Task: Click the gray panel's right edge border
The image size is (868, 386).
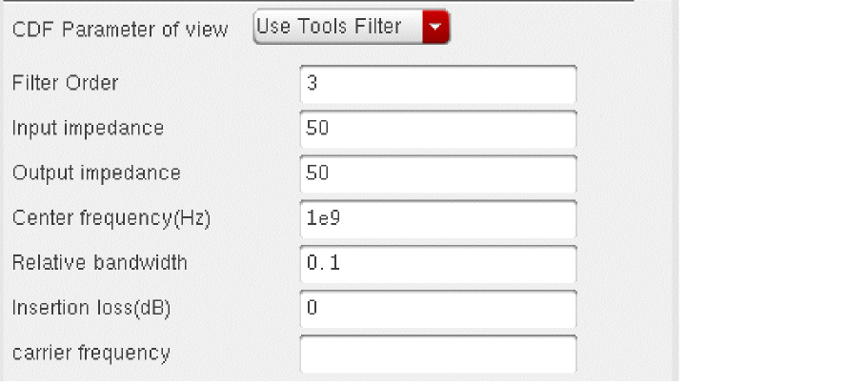Action: point(676,191)
